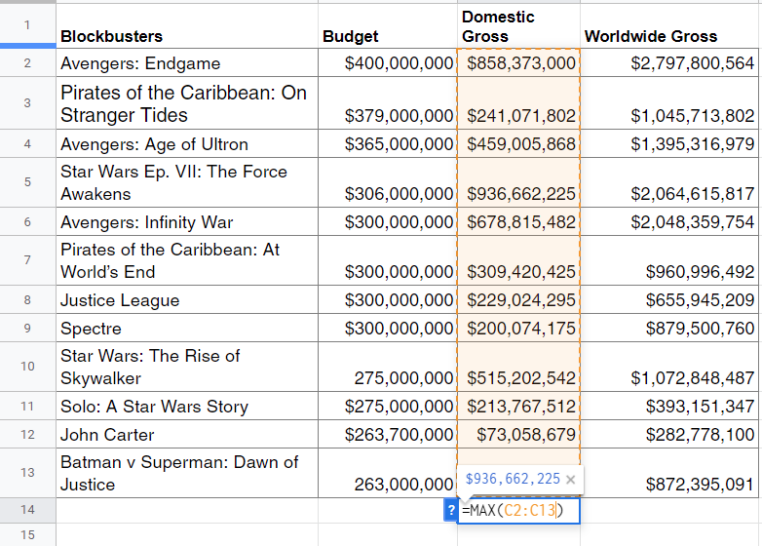
Task: Select the Domestic Gross header cell
Action: click(519, 26)
